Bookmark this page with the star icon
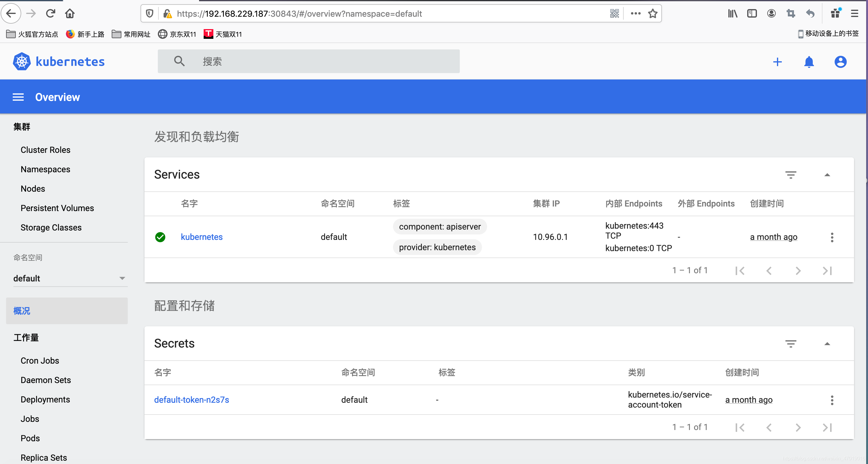 click(653, 13)
